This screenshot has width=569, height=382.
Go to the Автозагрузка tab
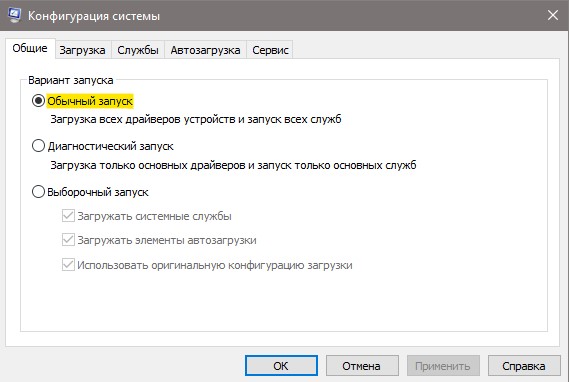[205, 50]
